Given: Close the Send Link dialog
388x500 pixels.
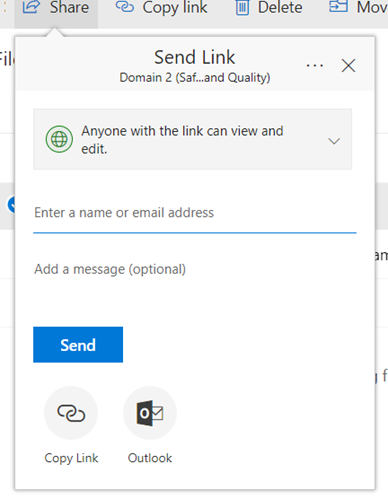Looking at the screenshot, I should click(x=348, y=65).
